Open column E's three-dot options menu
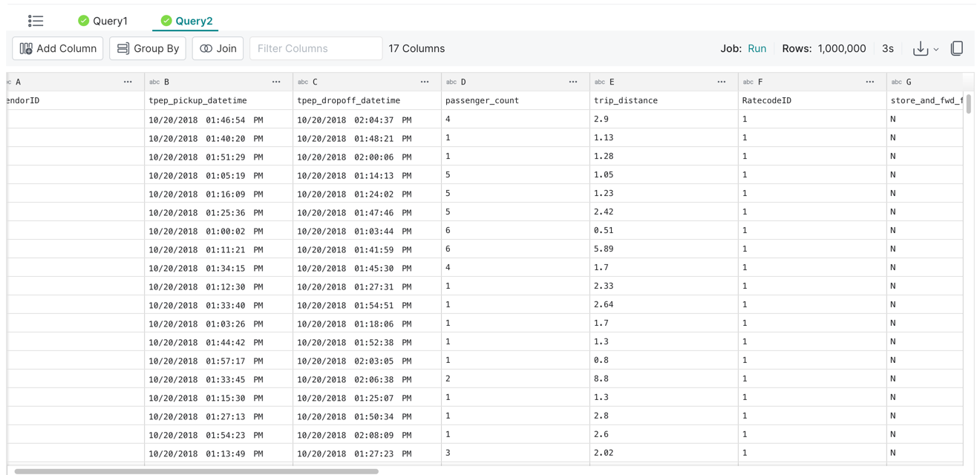 click(x=722, y=82)
